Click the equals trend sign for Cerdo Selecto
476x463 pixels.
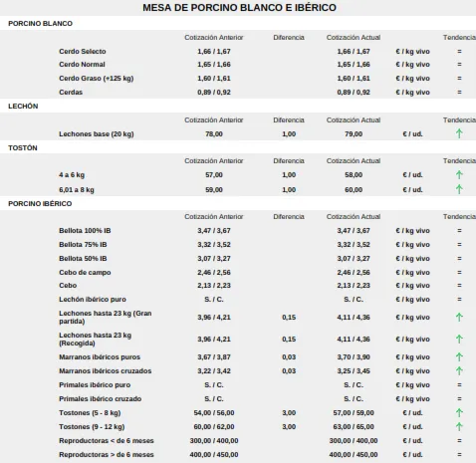click(459, 52)
